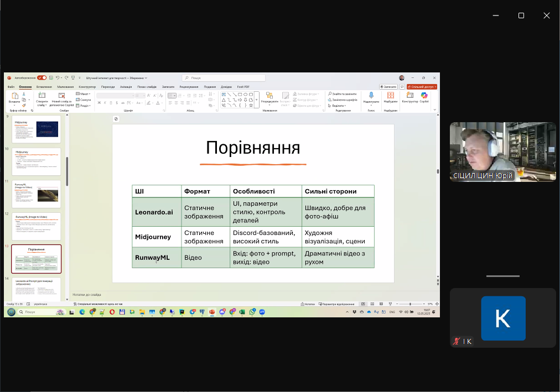
Task: Click the PowerPoint search box
Action: point(224,78)
